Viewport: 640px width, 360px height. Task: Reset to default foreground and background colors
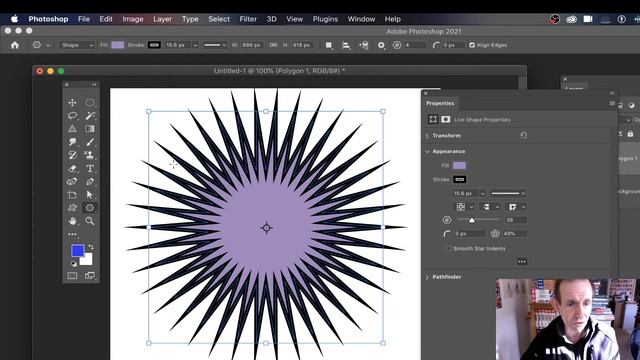pyautogui.click(x=74, y=263)
